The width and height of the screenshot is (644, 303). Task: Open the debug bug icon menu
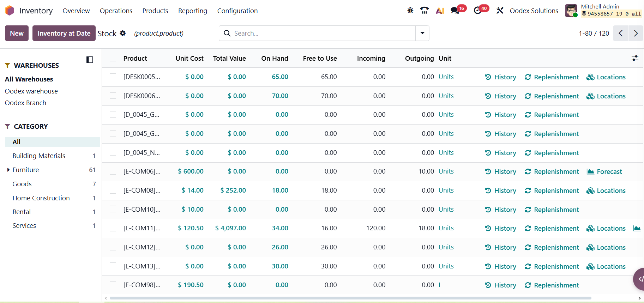click(410, 11)
